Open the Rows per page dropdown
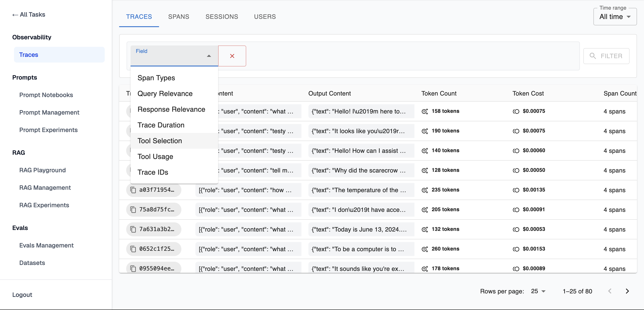This screenshot has width=644, height=310. [x=538, y=291]
